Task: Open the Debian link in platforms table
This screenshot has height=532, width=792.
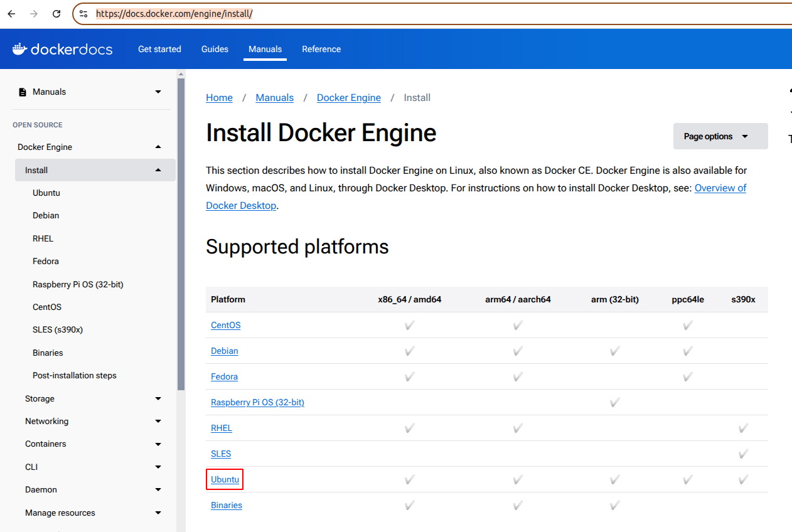Action: coord(225,351)
